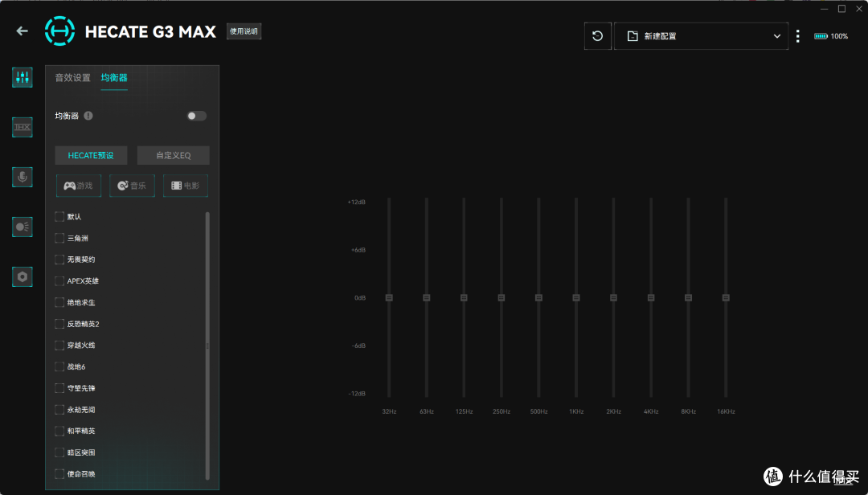Check the 战地6 preset checkbox

pyautogui.click(x=59, y=366)
